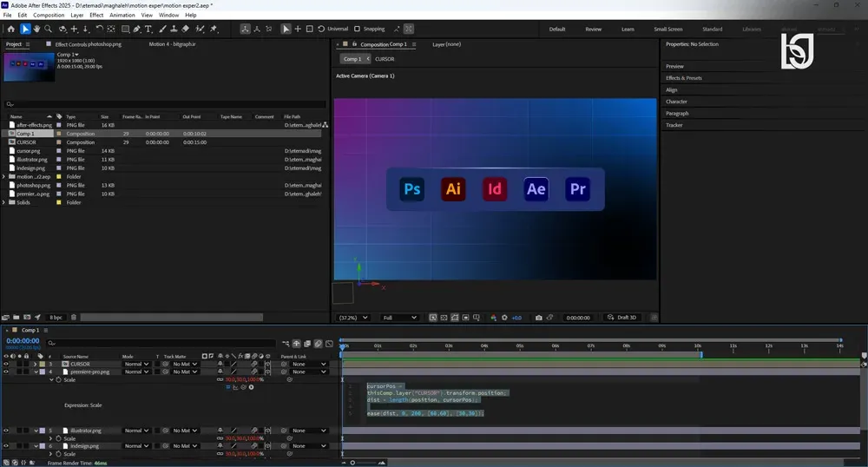Toggle enable expression equals icon
868x467 pixels.
pos(228,387)
